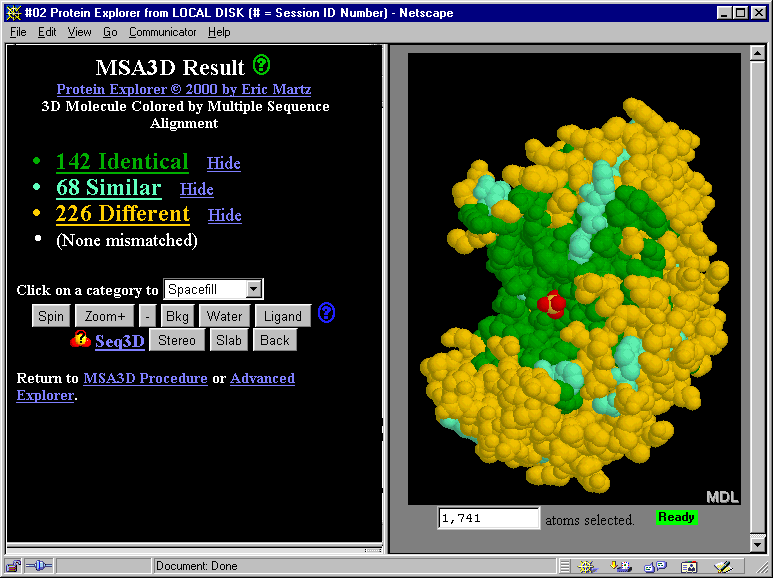Hide the 142 Identical residues
Image resolution: width=773 pixels, height=578 pixels.
tap(223, 163)
